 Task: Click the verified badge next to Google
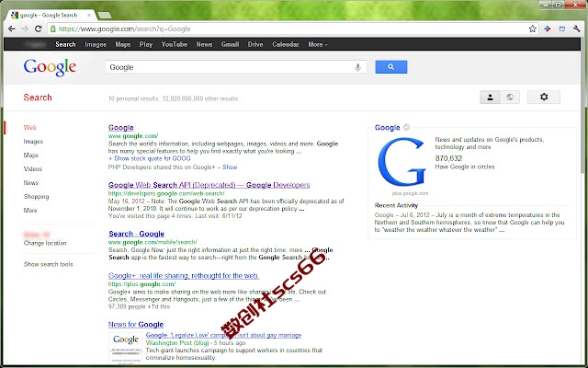pyautogui.click(x=406, y=127)
